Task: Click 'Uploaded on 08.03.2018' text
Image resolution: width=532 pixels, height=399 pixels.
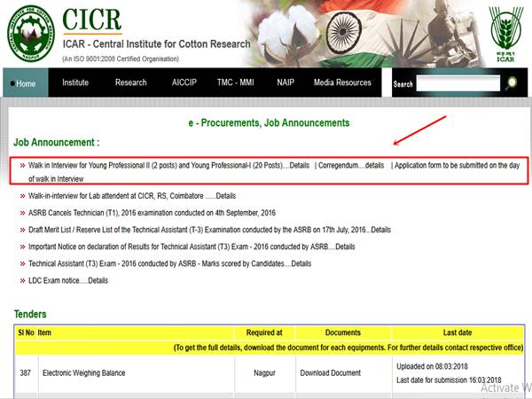Action: [x=433, y=366]
